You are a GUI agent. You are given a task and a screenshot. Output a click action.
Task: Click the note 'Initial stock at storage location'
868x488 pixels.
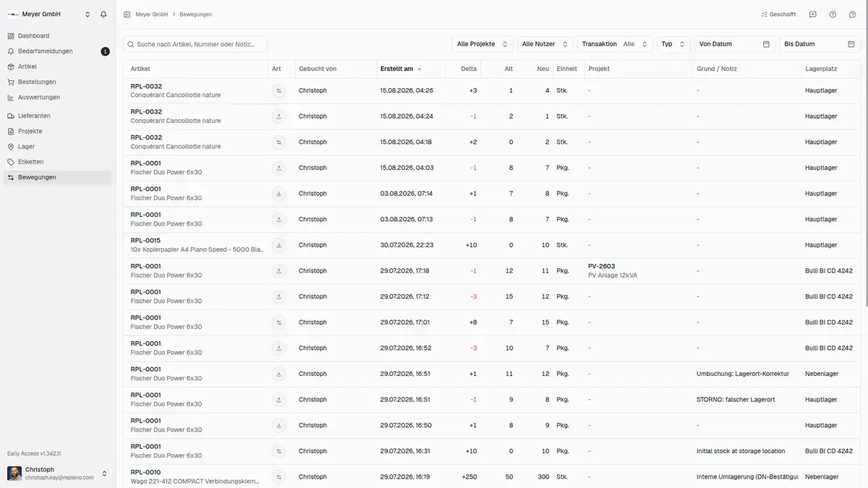[741, 451]
